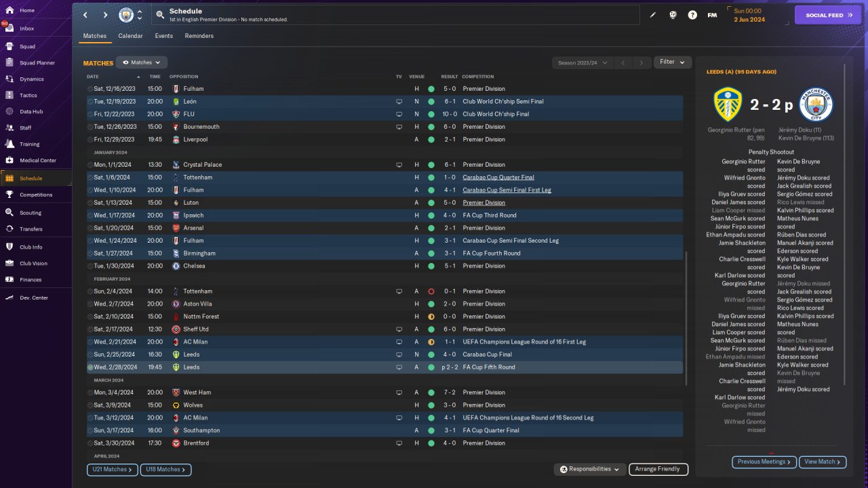Open the Carabao Cup Quarter Final link
The image size is (868, 488).
[498, 178]
